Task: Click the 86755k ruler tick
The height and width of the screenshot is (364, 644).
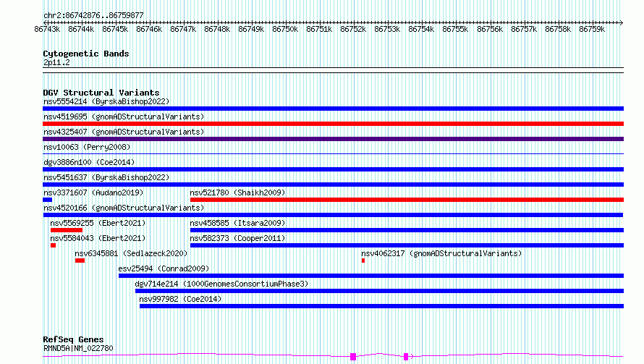Action: [455, 29]
